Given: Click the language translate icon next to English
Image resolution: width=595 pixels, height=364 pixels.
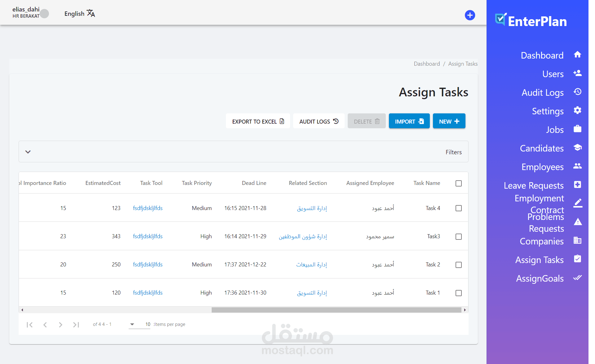Looking at the screenshot, I should tap(91, 13).
